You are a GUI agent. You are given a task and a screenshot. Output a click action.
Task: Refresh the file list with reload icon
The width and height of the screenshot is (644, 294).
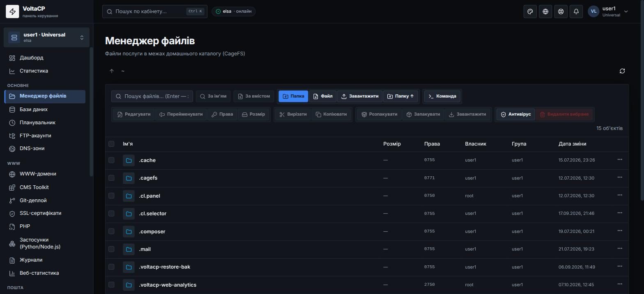coord(622,71)
